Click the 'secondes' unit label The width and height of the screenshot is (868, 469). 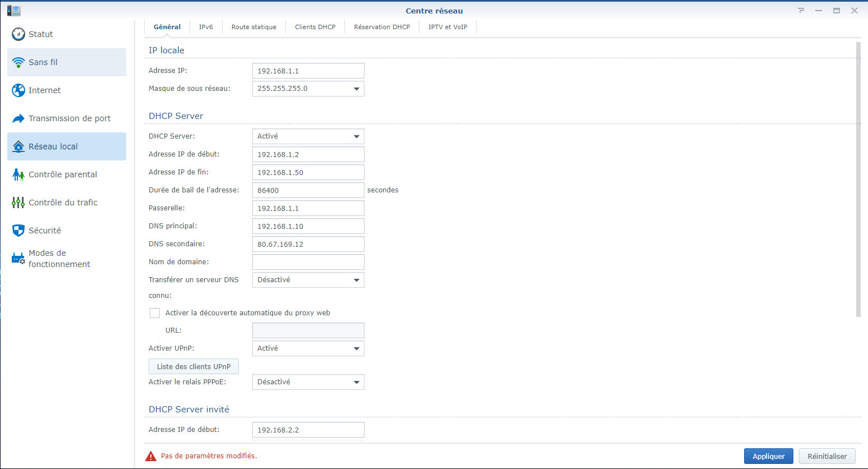(x=383, y=190)
